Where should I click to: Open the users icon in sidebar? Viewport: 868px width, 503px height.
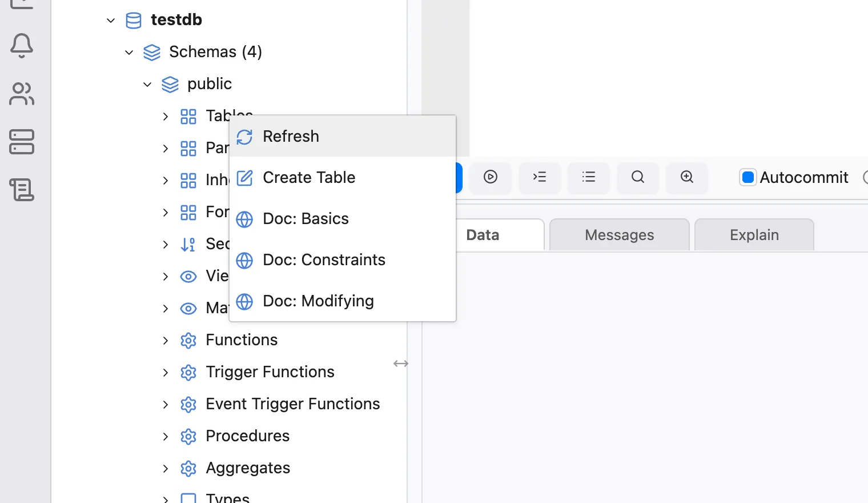(22, 94)
